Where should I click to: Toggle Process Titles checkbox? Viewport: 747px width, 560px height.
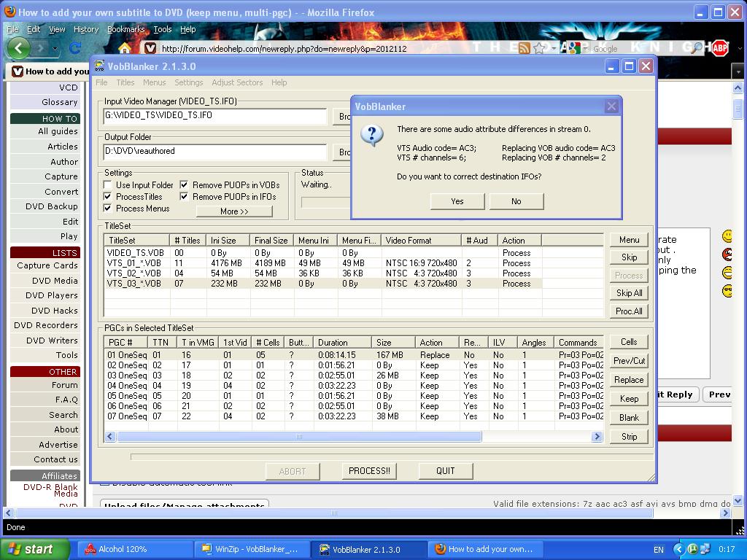(x=108, y=197)
